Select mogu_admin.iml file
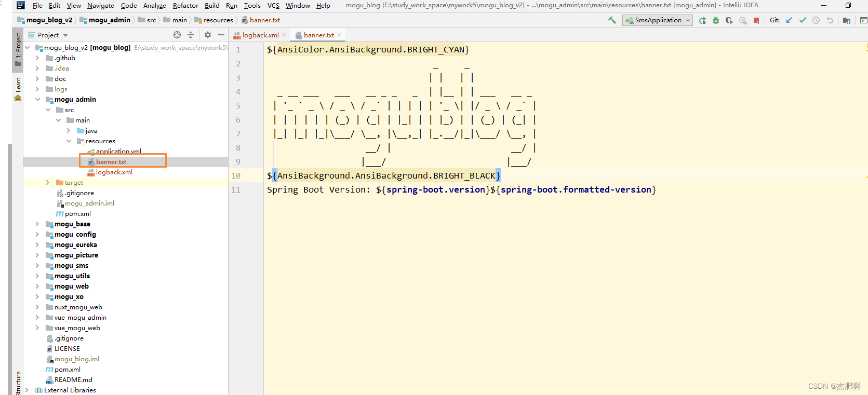The width and height of the screenshot is (868, 395). coord(89,203)
